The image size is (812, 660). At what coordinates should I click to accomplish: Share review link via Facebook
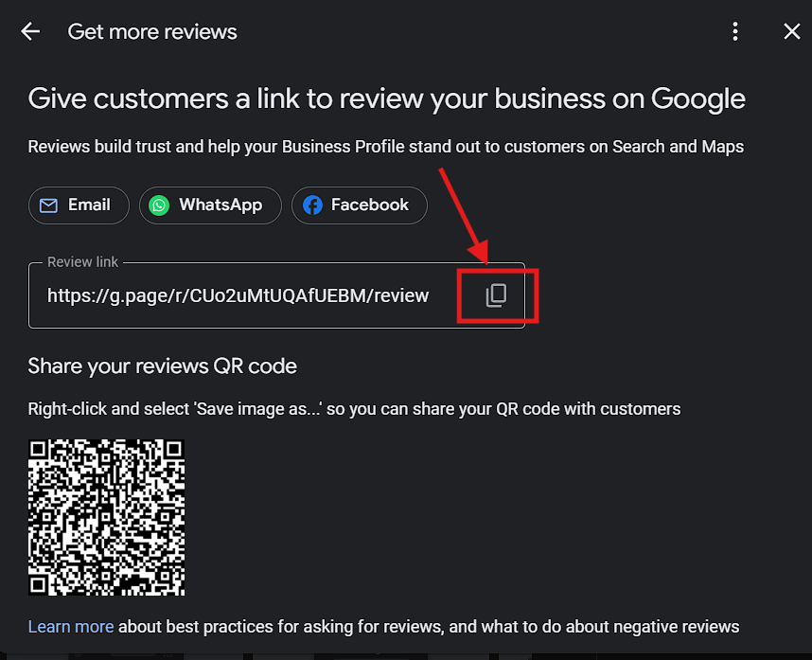(x=360, y=205)
